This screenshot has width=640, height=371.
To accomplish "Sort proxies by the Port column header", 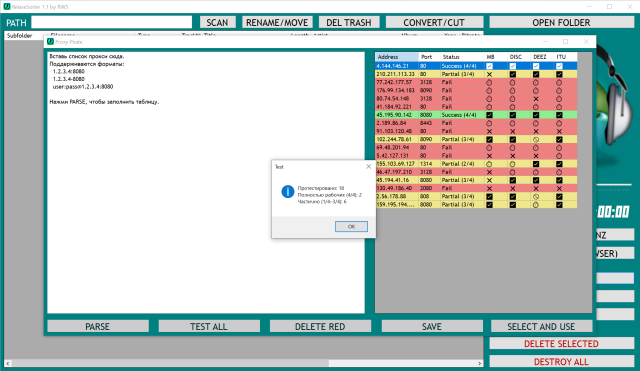I will coord(429,57).
